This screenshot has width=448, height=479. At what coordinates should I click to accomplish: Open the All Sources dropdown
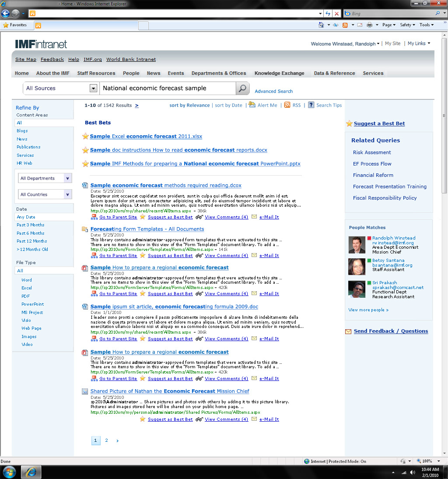tap(93, 88)
